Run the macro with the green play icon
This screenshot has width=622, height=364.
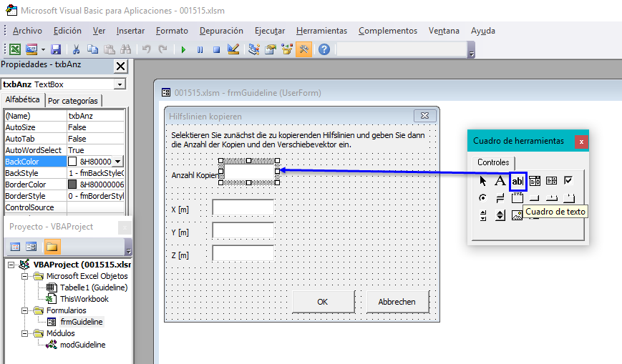tap(183, 49)
